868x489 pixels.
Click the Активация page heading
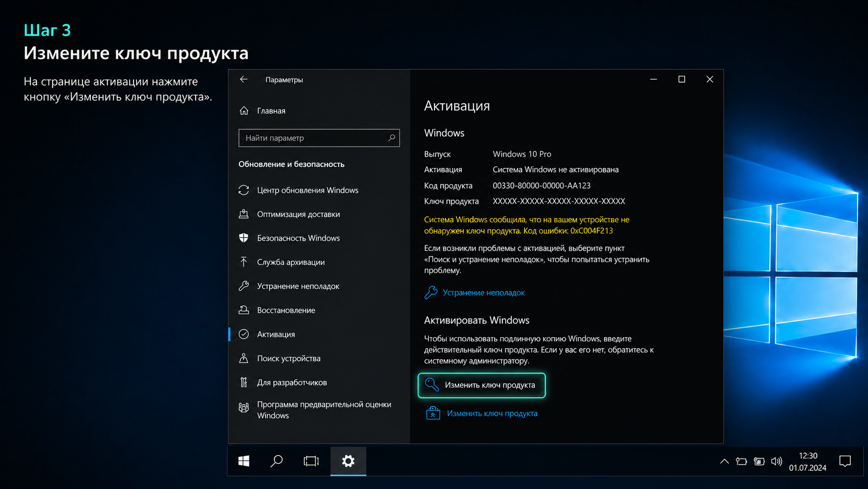(457, 106)
